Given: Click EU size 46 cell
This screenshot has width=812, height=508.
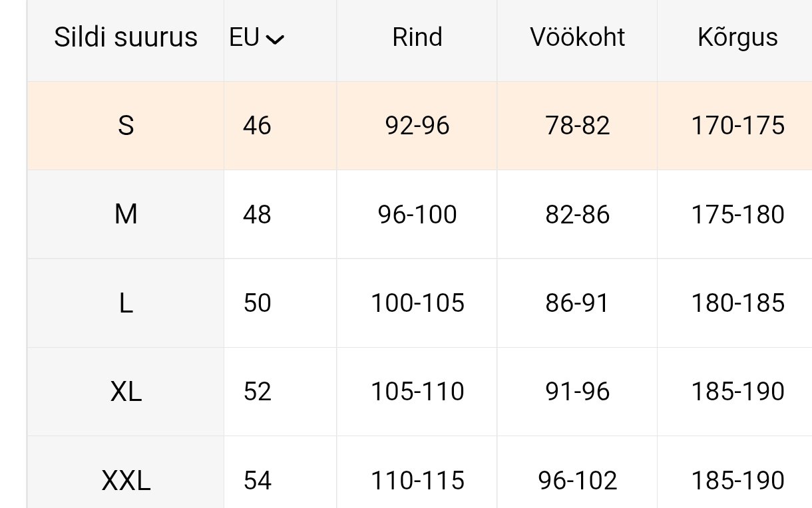Looking at the screenshot, I should 257,126.
